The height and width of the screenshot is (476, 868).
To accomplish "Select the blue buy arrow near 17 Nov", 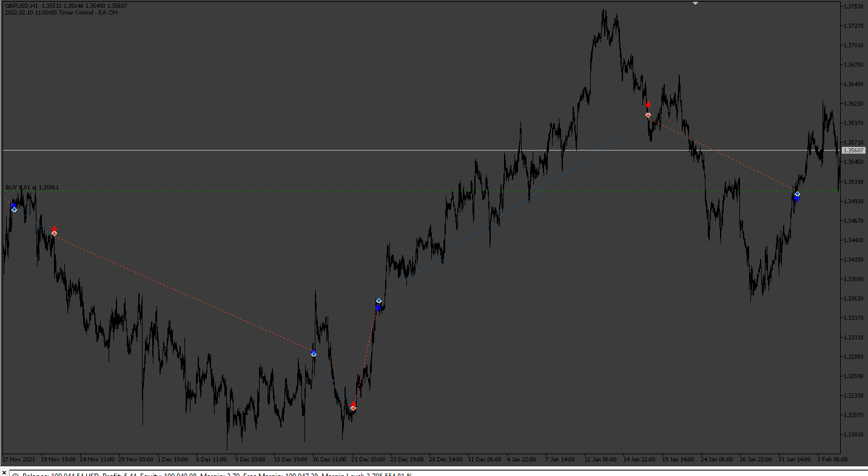I will pyautogui.click(x=14, y=206).
